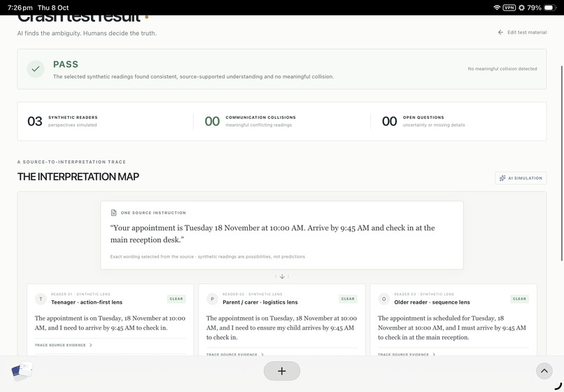Click the Parent / carer interpretation paragraph
The width and height of the screenshot is (564, 392).
pyautogui.click(x=281, y=328)
